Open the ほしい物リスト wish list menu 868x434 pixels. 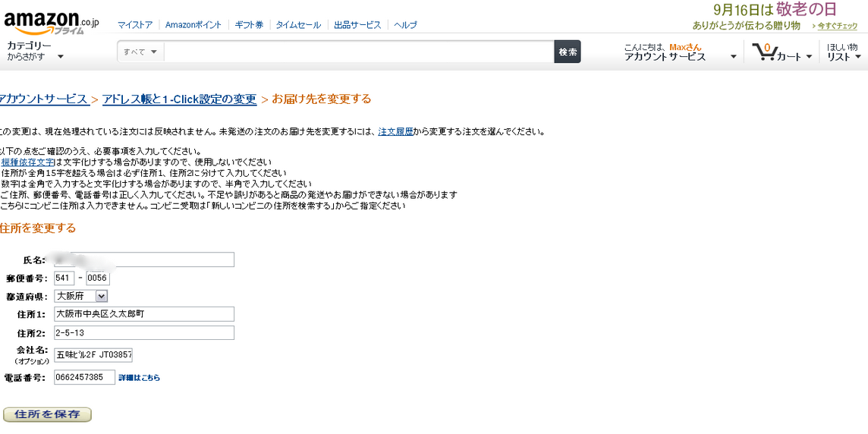pyautogui.click(x=844, y=52)
